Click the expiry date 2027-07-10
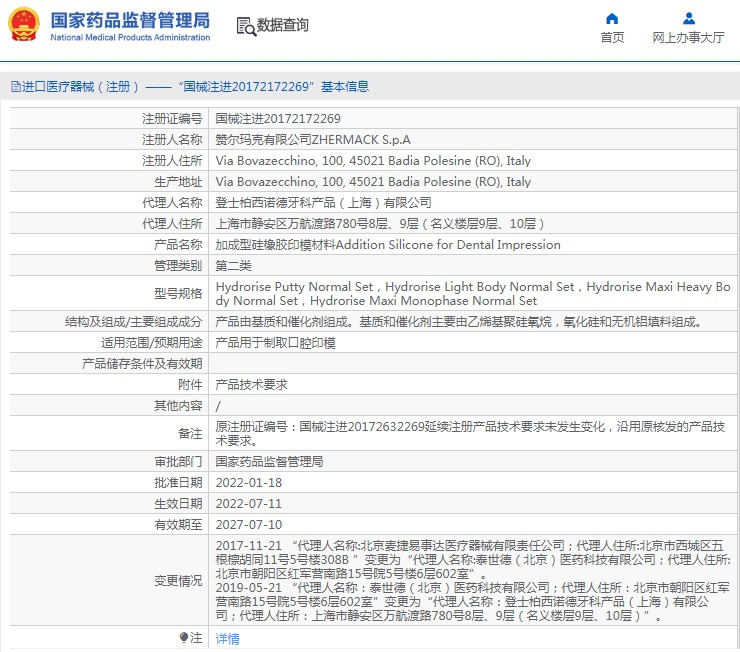 (x=248, y=524)
